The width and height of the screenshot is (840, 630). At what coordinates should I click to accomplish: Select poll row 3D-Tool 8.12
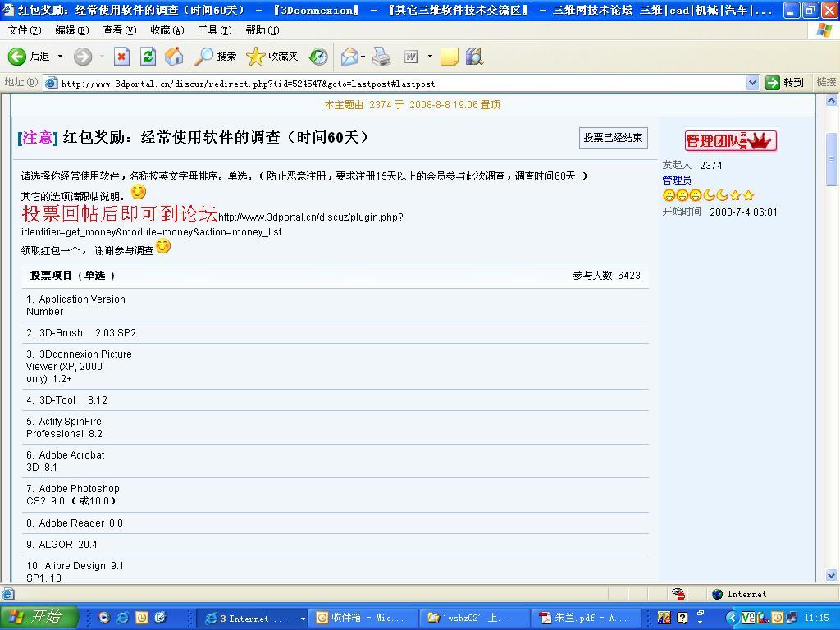point(336,400)
